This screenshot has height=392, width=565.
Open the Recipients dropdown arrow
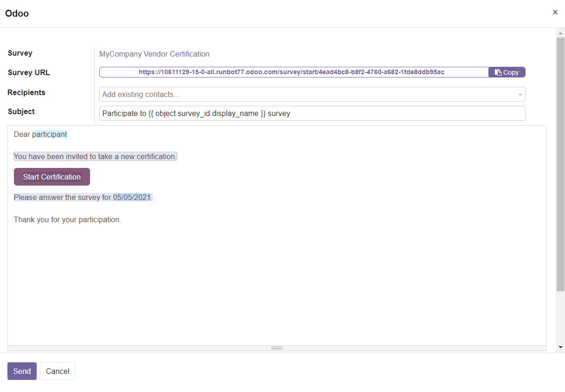(x=520, y=94)
